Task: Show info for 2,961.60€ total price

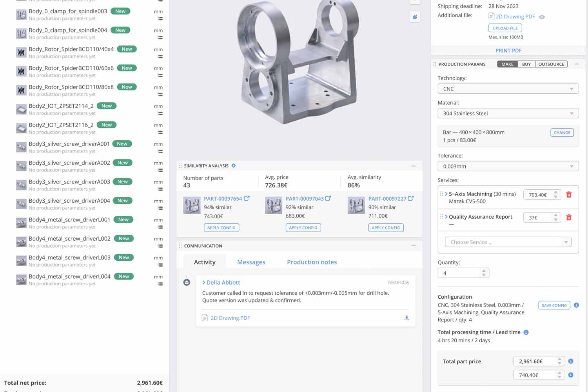Action: [571, 361]
